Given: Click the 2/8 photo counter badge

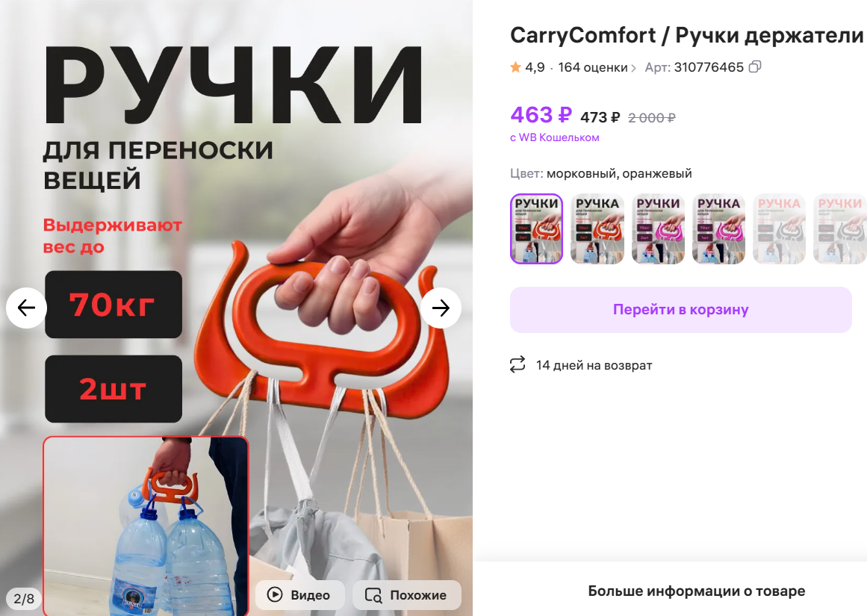Looking at the screenshot, I should (x=24, y=598).
